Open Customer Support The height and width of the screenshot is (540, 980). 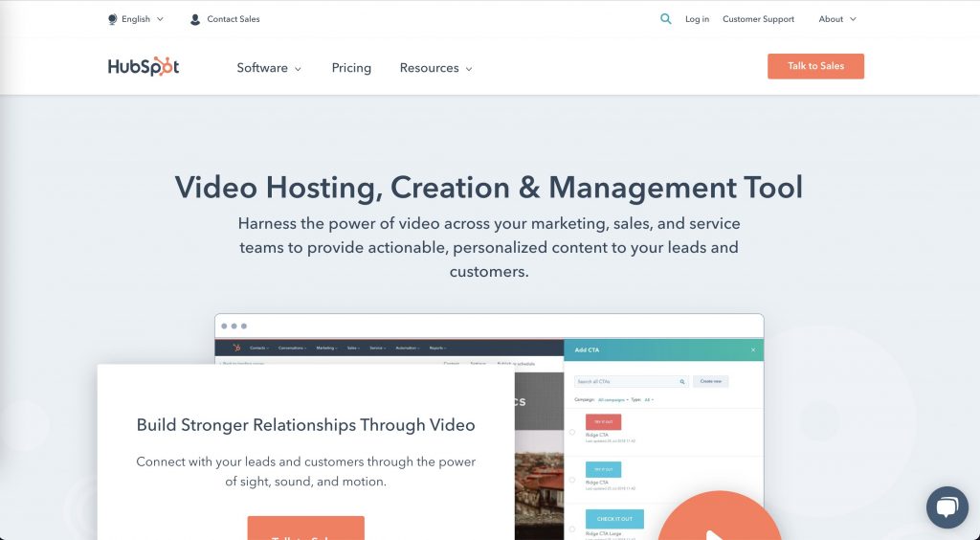pos(758,19)
